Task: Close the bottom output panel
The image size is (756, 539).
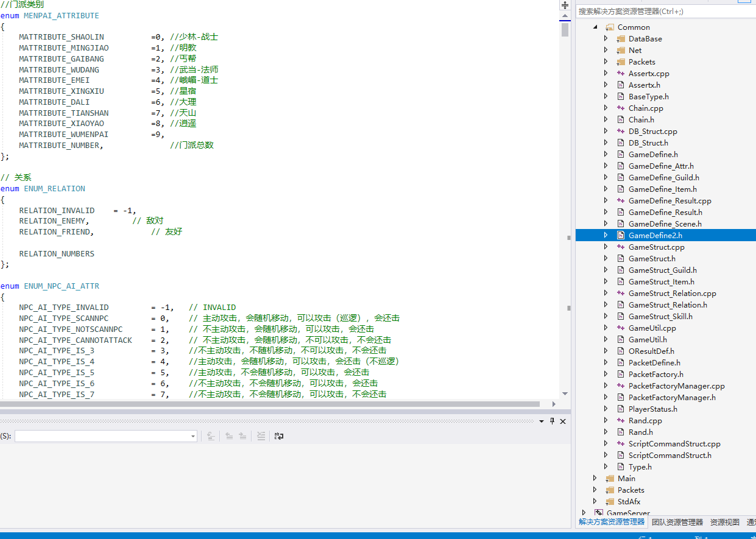Action: coord(563,421)
